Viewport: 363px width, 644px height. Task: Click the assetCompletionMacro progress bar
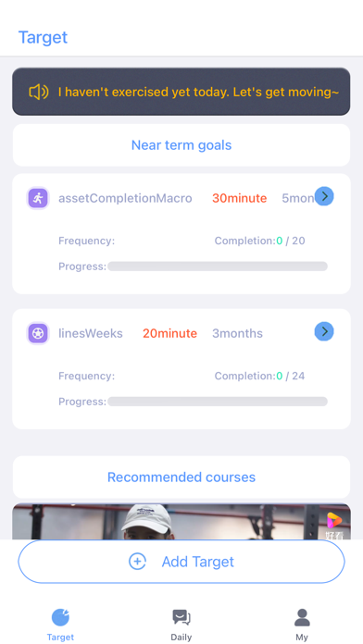[x=218, y=266]
